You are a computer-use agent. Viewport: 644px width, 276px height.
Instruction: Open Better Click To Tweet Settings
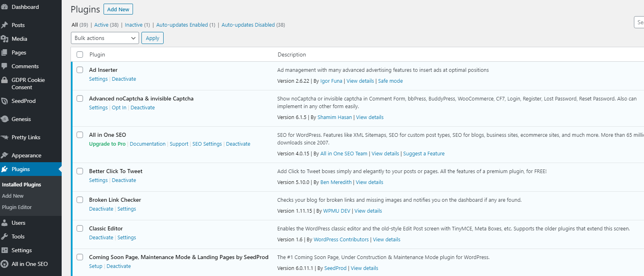click(98, 180)
